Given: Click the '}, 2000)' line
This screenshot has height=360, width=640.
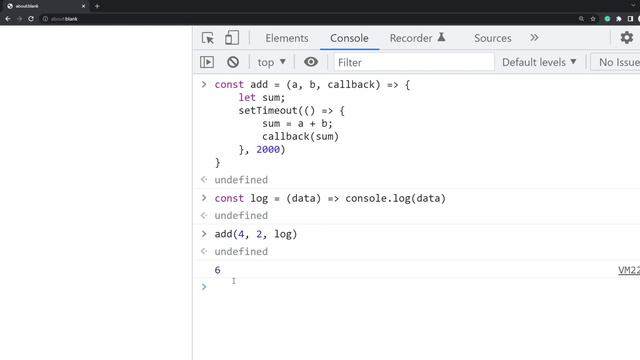Looking at the screenshot, I should [x=262, y=150].
